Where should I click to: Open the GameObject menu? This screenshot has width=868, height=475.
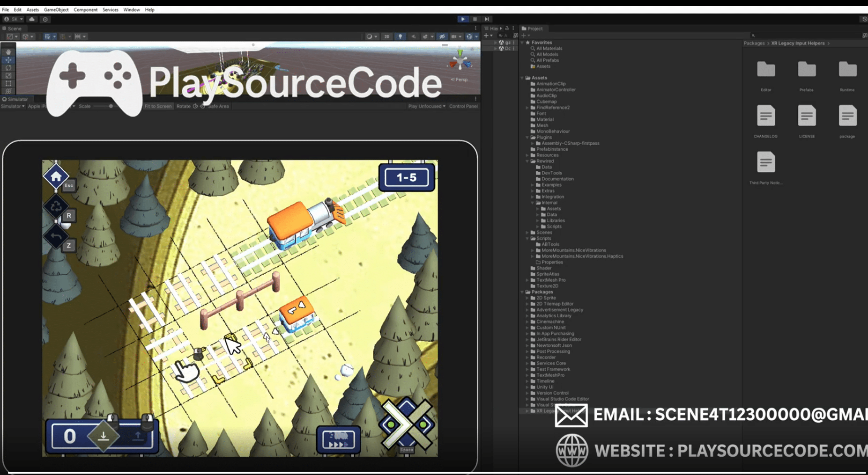[56, 9]
